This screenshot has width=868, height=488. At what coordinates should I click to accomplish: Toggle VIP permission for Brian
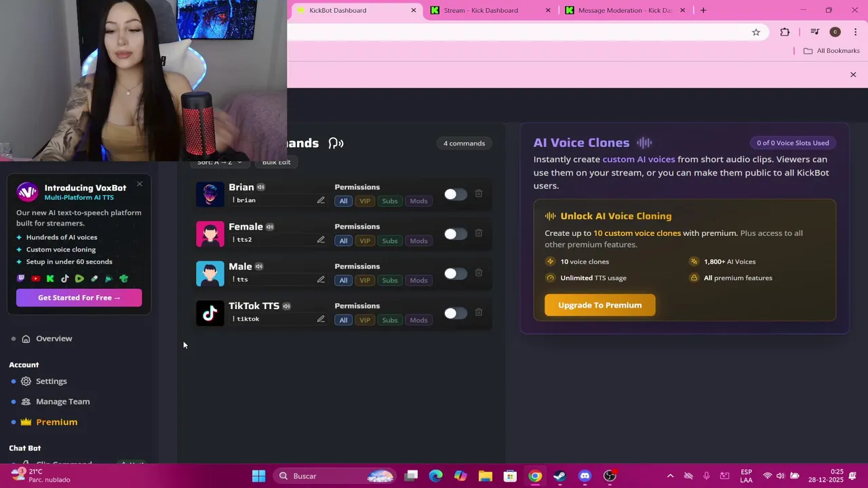coord(365,201)
